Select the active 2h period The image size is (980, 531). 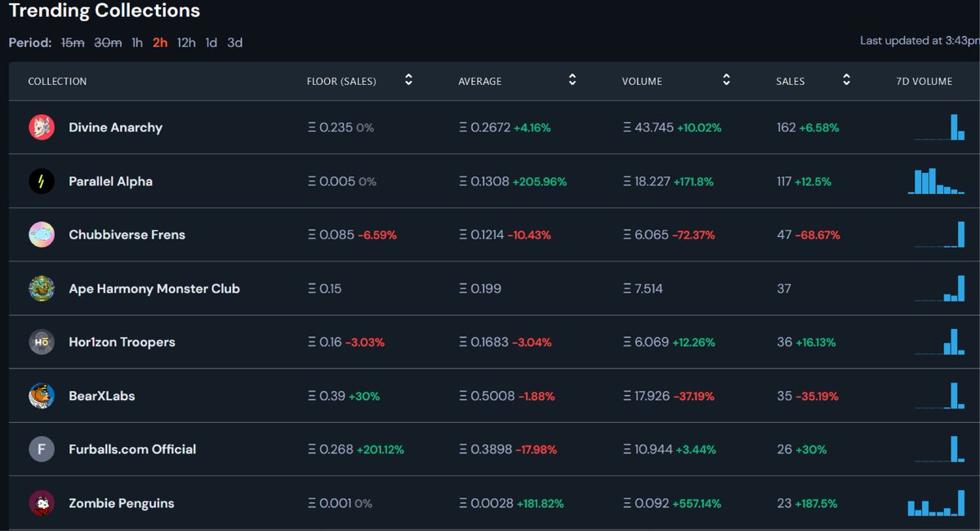(160, 42)
